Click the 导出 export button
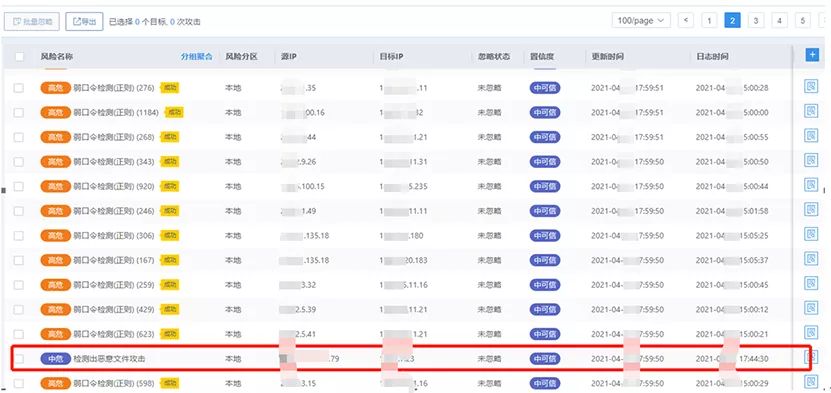The height and width of the screenshot is (393, 831). [x=84, y=22]
